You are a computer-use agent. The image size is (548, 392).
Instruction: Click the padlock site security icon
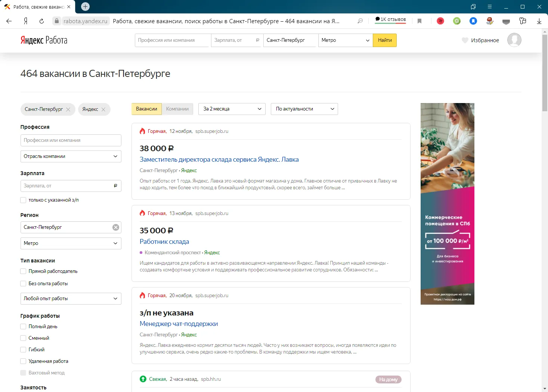click(56, 21)
